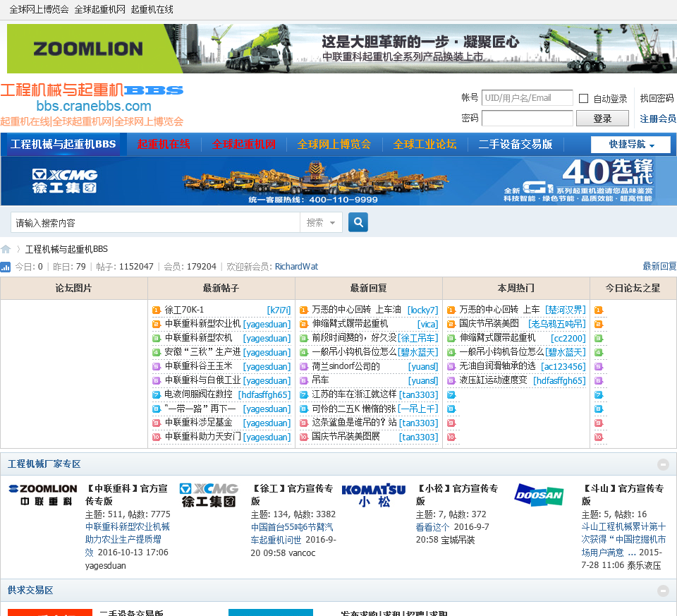
Task: Open thread 中国首台55吨6节臂汽车起重机问世
Action: point(292,533)
